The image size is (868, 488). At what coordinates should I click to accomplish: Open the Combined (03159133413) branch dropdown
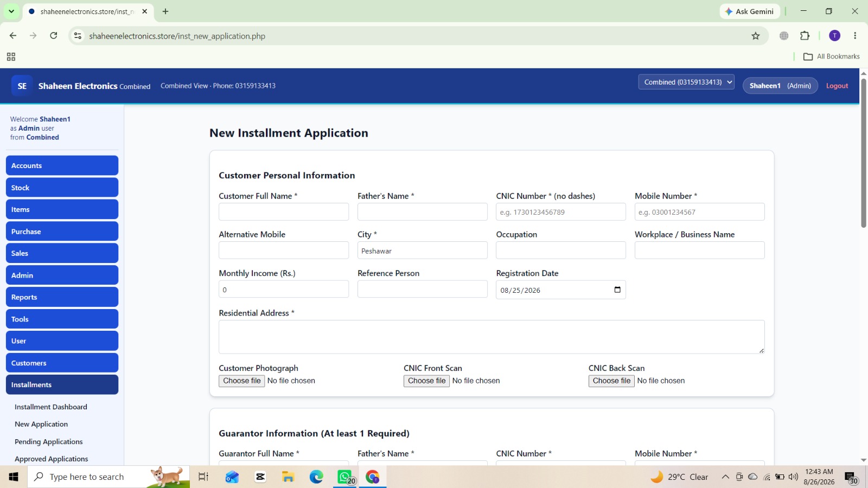(686, 82)
